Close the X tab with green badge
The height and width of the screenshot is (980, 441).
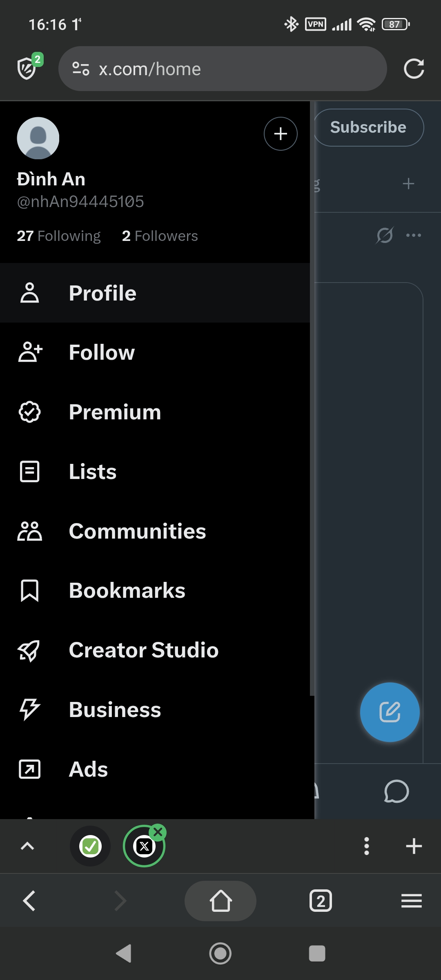[158, 832]
